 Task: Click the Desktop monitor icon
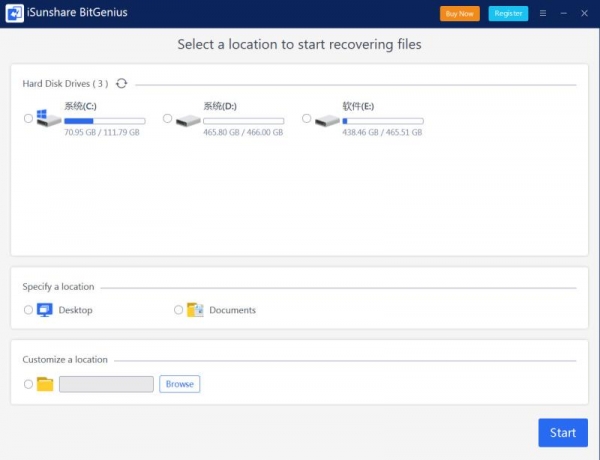pyautogui.click(x=45, y=310)
